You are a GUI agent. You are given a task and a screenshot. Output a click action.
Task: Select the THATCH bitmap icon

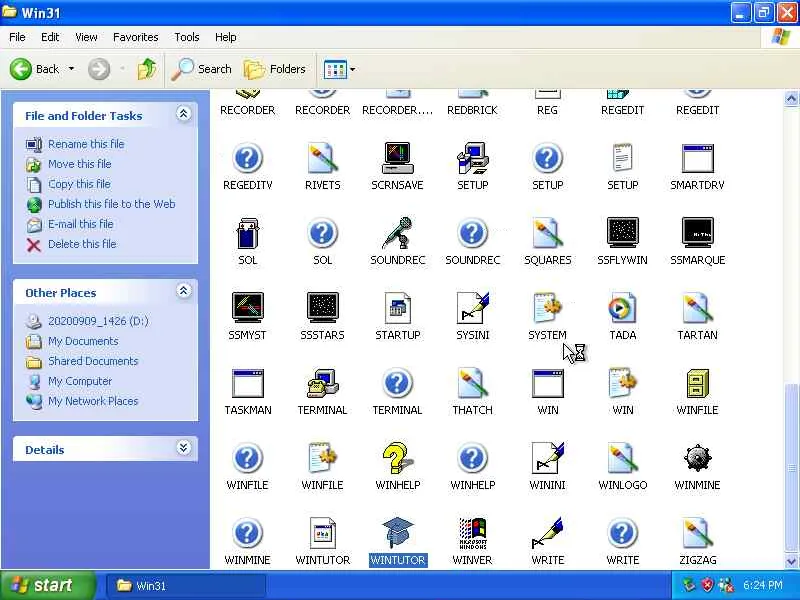tap(472, 383)
